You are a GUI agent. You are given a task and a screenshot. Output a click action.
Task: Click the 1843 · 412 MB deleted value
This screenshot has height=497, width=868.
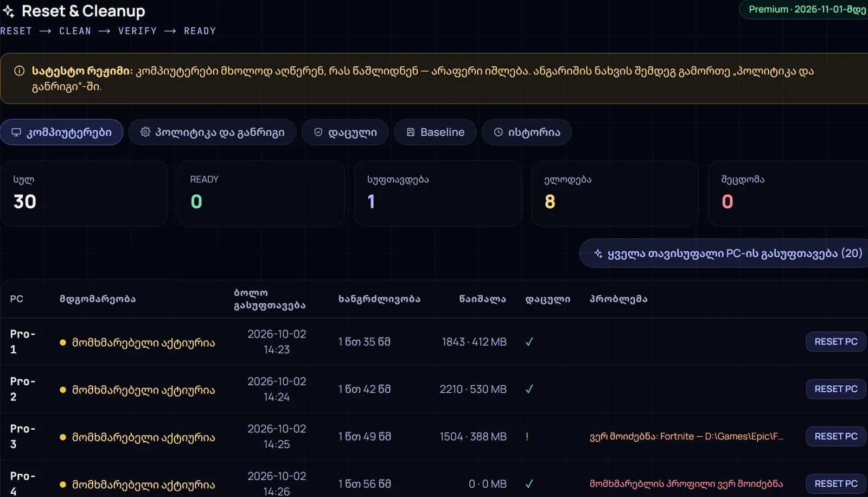[x=474, y=342]
